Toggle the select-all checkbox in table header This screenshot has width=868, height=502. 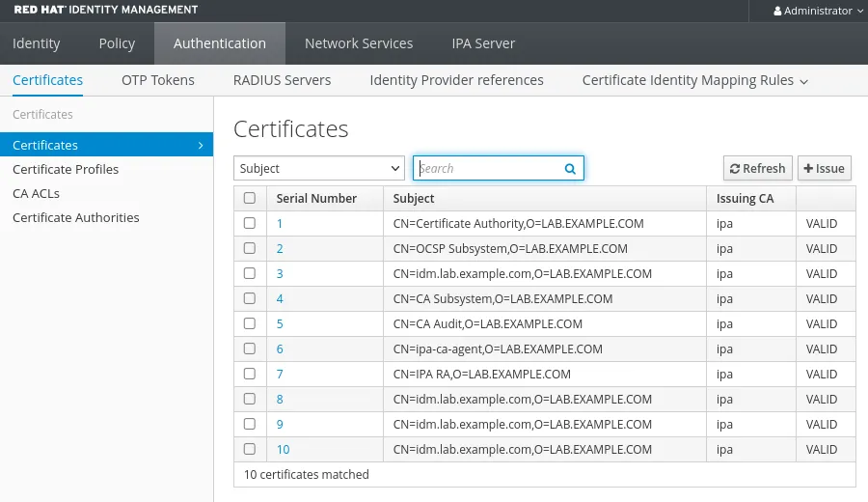coord(250,198)
